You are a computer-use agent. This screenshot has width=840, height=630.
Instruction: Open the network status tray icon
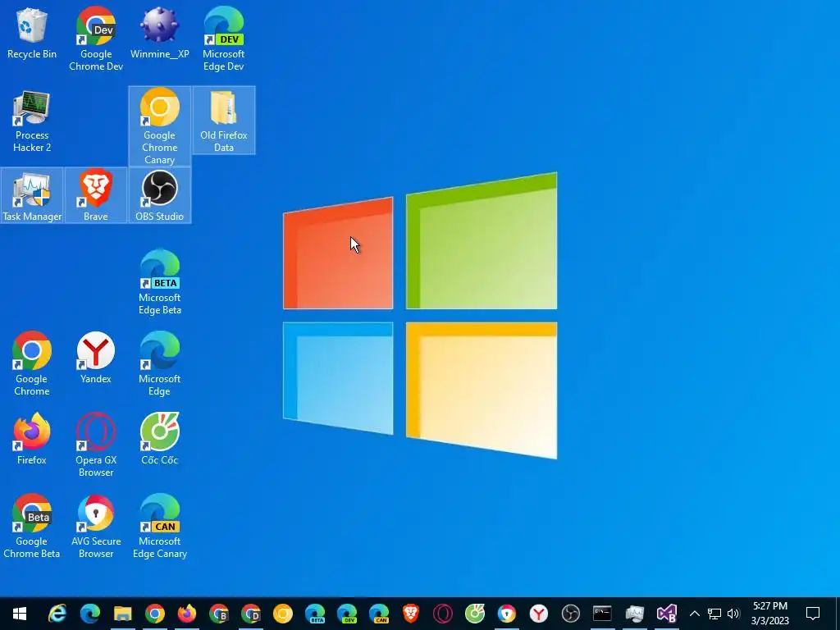pyautogui.click(x=714, y=614)
